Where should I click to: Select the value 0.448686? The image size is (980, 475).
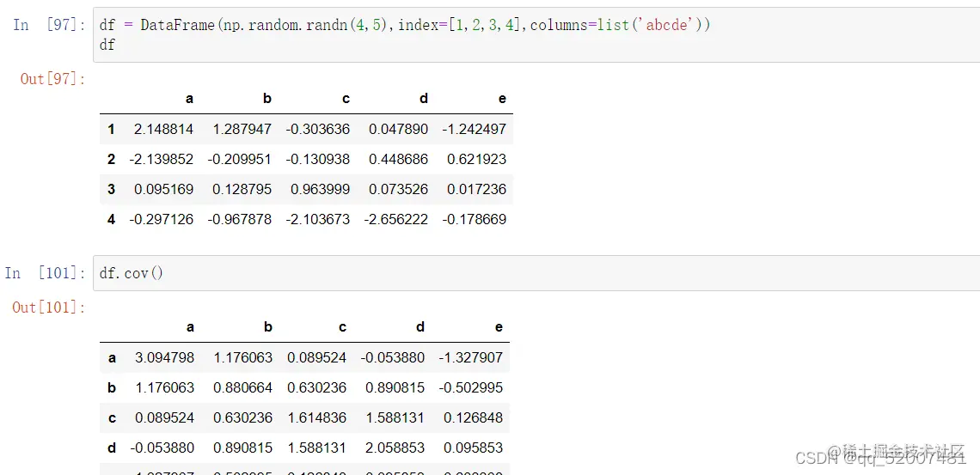(398, 159)
